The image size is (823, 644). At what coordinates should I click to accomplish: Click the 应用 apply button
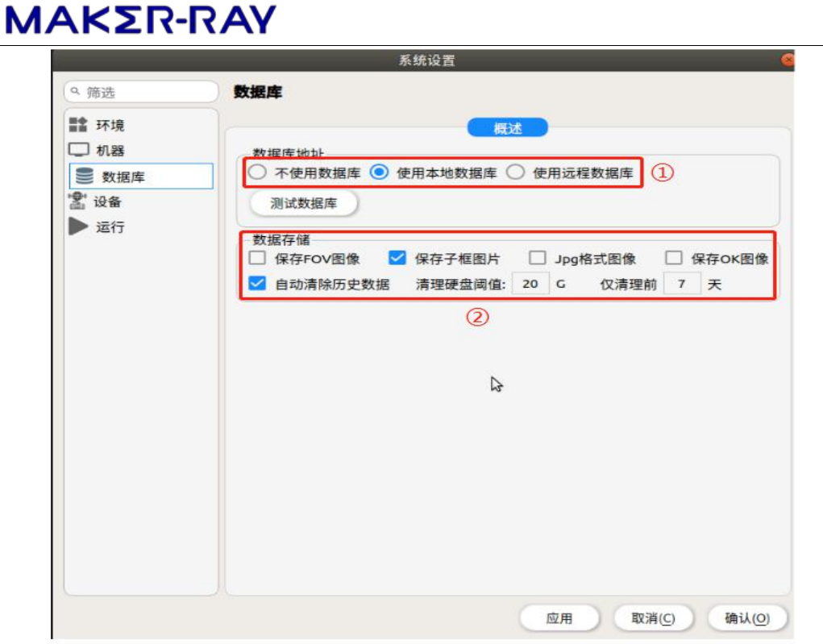(x=559, y=617)
